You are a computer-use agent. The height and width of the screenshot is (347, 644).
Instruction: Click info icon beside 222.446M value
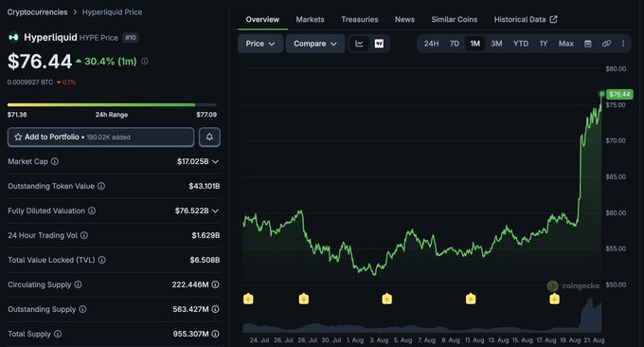coord(215,284)
